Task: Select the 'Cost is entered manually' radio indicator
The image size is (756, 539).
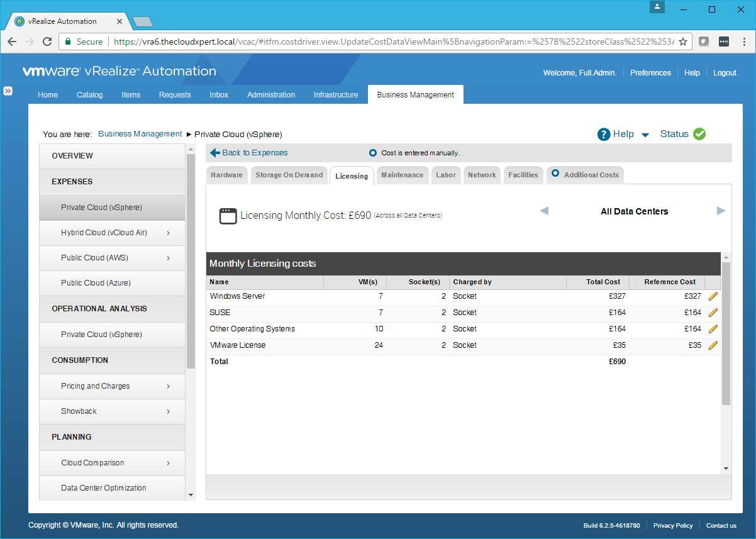Action: pos(373,153)
